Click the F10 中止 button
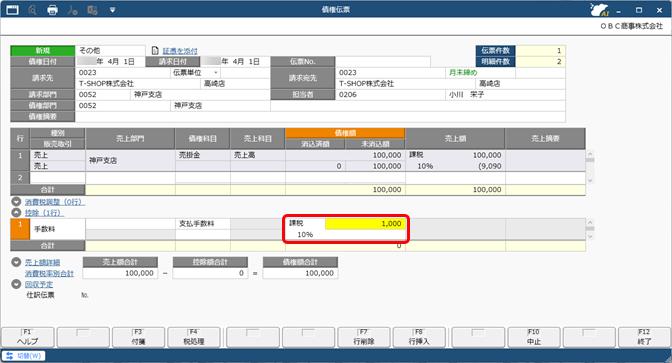 coord(534,337)
